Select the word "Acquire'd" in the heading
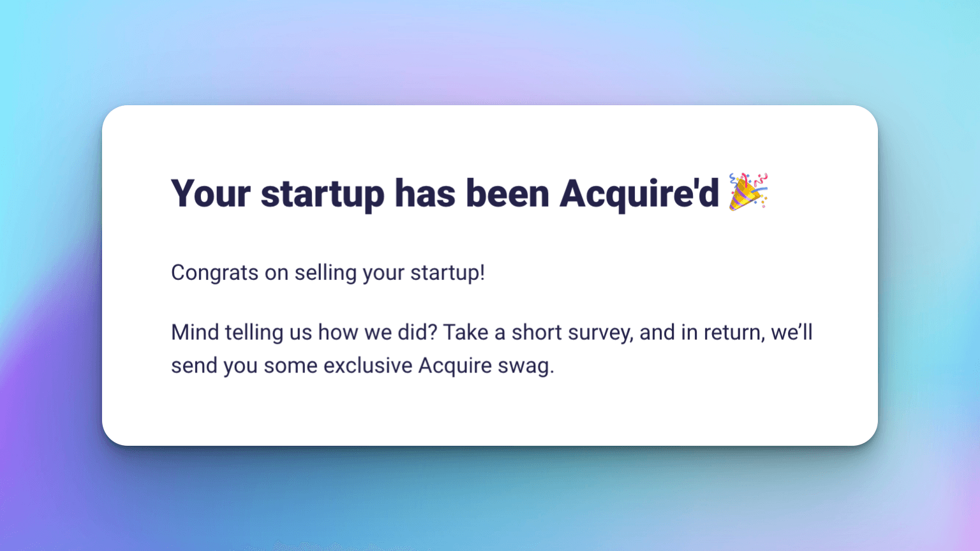The width and height of the screenshot is (980, 551). click(639, 195)
